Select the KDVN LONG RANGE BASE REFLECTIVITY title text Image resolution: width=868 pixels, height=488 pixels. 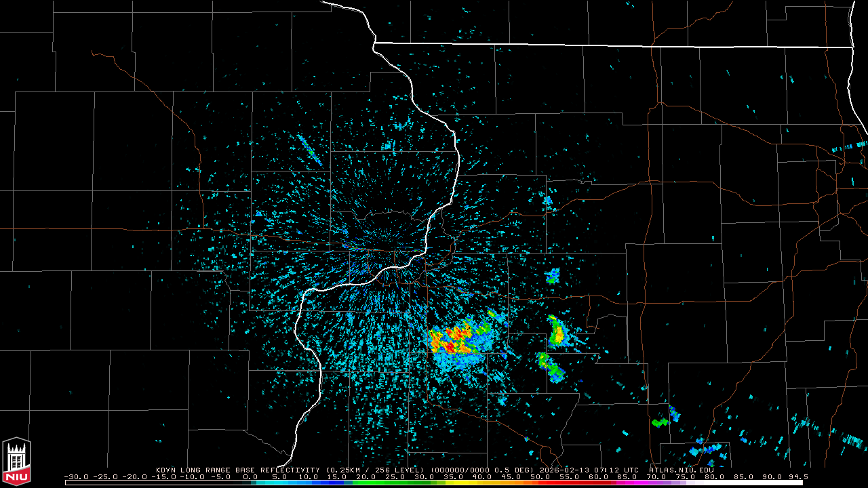239,470
